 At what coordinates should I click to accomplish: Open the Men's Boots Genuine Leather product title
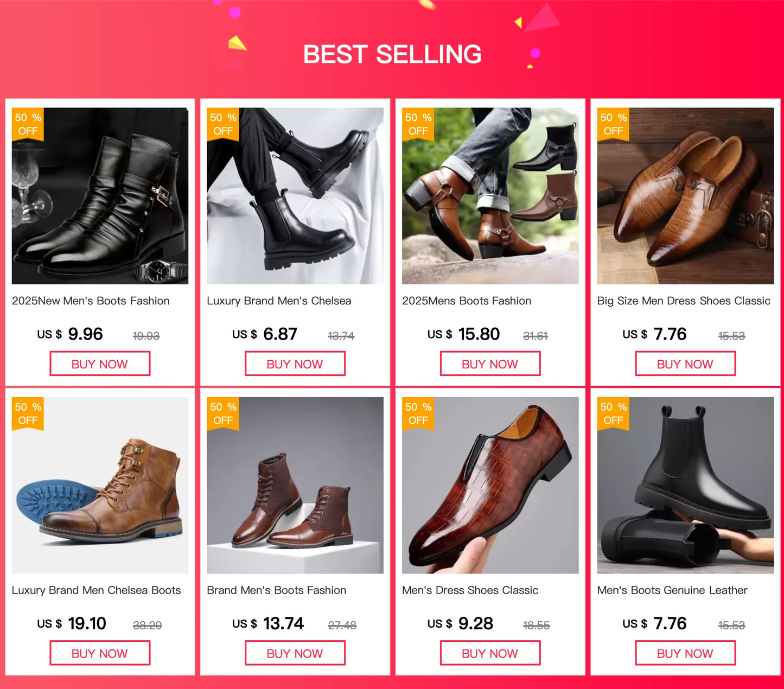click(672, 590)
